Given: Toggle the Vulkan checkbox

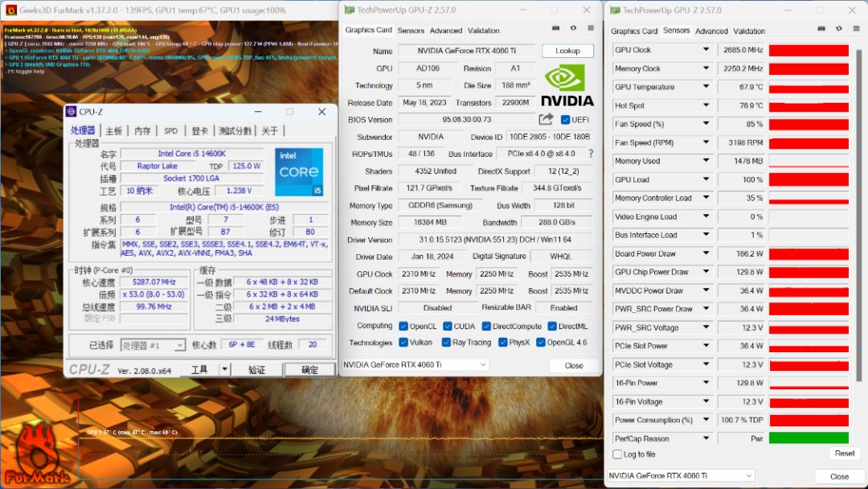Looking at the screenshot, I should 403,343.
